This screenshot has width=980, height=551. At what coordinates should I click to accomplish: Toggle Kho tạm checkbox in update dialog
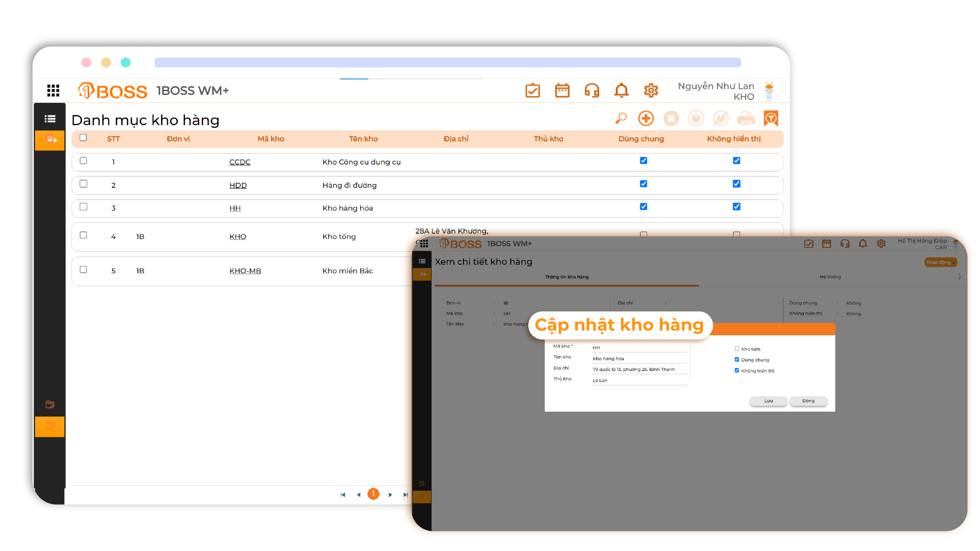pos(737,348)
